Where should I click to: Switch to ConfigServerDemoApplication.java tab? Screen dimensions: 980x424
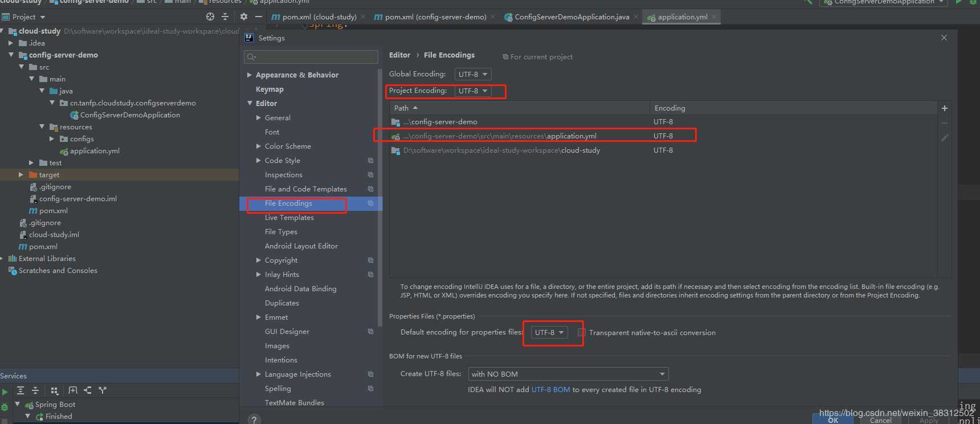coord(572,17)
